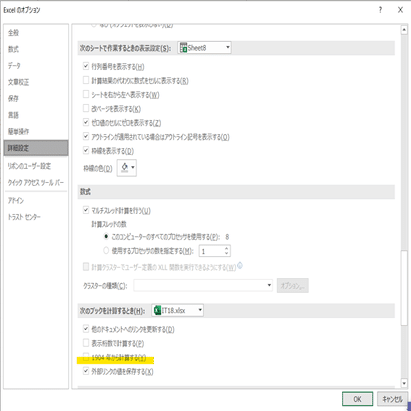Enable 計算結果の代わりに数式をセルに表示する
This screenshot has width=411, height=411.
tap(86, 80)
